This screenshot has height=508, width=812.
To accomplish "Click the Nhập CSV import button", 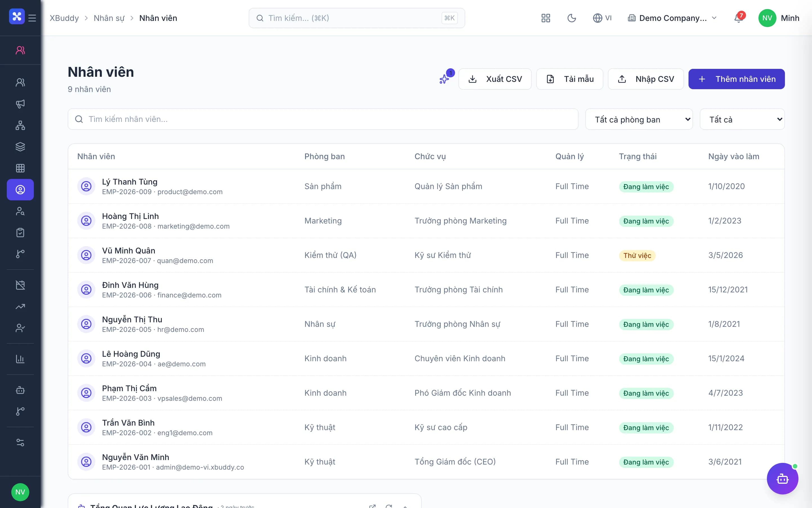I will click(x=646, y=79).
